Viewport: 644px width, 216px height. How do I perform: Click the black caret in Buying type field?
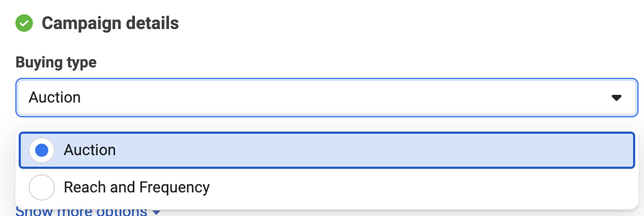click(616, 98)
